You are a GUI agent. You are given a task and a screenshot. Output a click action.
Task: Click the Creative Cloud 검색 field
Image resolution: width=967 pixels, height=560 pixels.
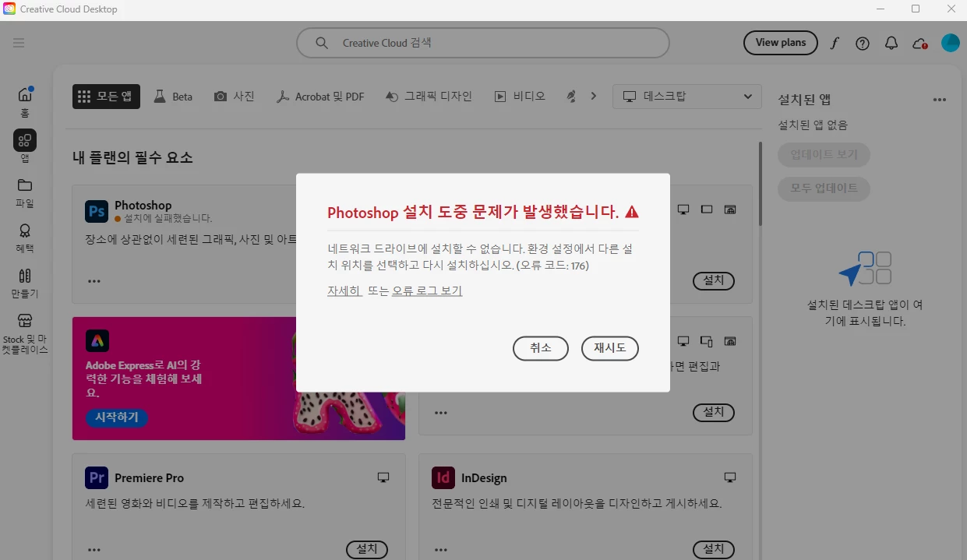point(483,43)
